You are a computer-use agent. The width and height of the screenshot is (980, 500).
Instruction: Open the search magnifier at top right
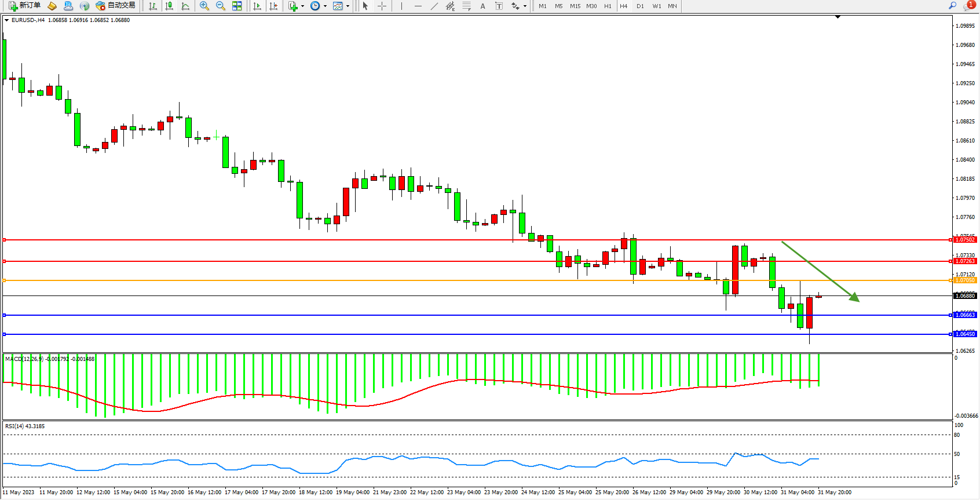click(x=952, y=6)
